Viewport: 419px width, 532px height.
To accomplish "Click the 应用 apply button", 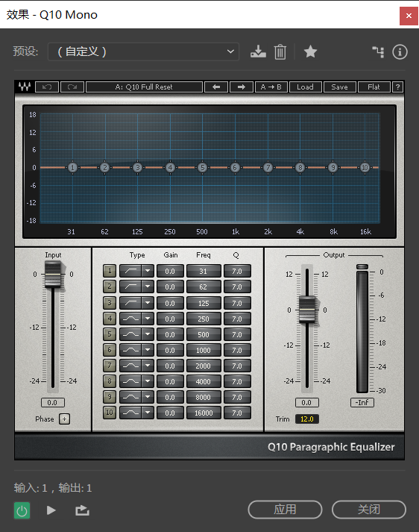I will (x=285, y=510).
